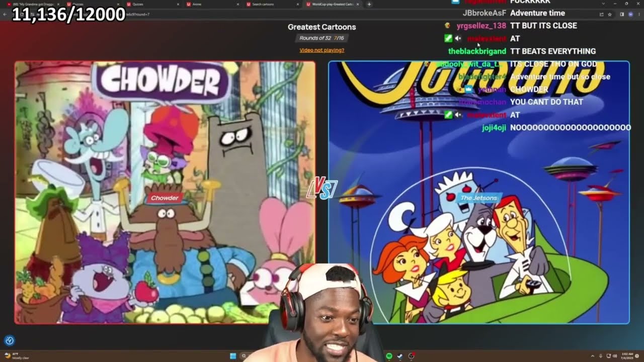Close the Search cartoons tab
Viewport: 644px width, 362px height.
[x=297, y=4]
